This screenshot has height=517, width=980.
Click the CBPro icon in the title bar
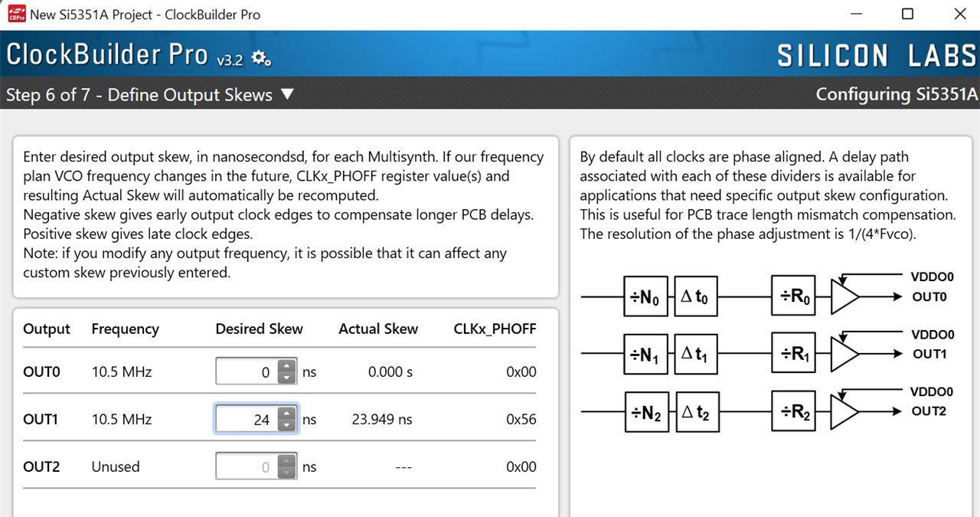pyautogui.click(x=16, y=14)
